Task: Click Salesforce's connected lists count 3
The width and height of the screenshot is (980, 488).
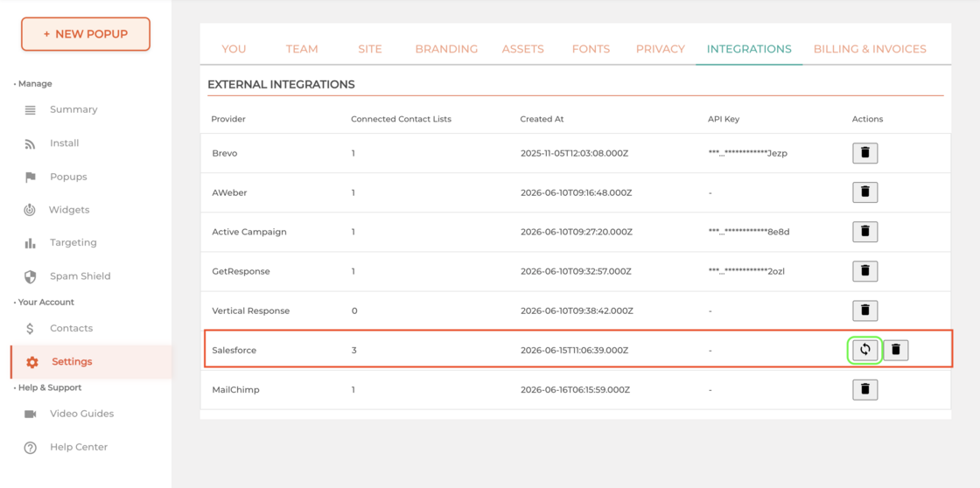Action: (353, 351)
